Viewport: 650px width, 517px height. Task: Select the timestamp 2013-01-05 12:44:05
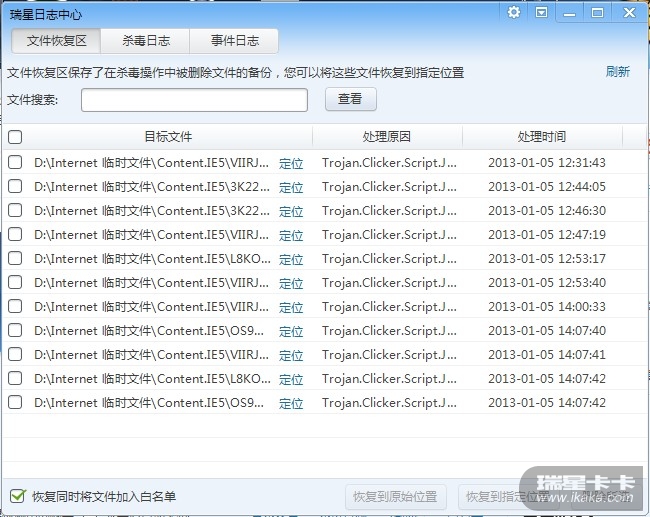pos(547,187)
